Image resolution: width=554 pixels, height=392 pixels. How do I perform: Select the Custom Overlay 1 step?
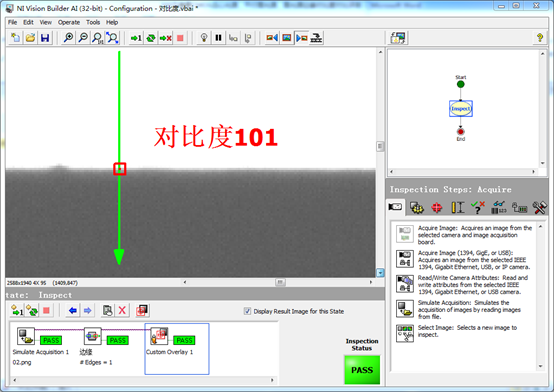click(x=177, y=348)
